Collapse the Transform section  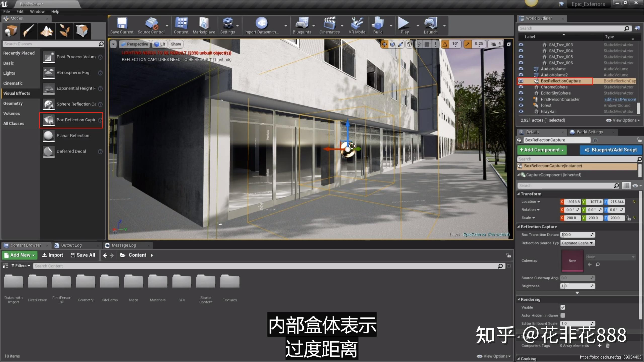519,194
